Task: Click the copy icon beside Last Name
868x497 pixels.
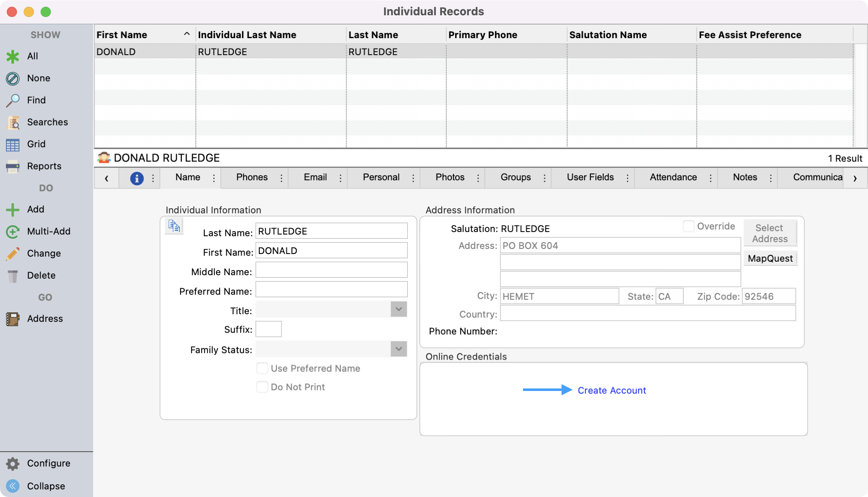Action: pyautogui.click(x=174, y=226)
